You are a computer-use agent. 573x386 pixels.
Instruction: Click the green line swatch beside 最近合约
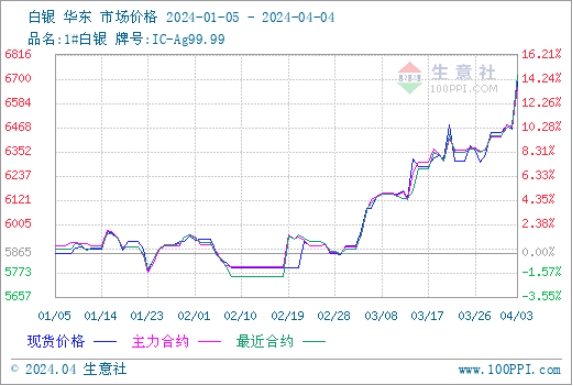coord(314,342)
